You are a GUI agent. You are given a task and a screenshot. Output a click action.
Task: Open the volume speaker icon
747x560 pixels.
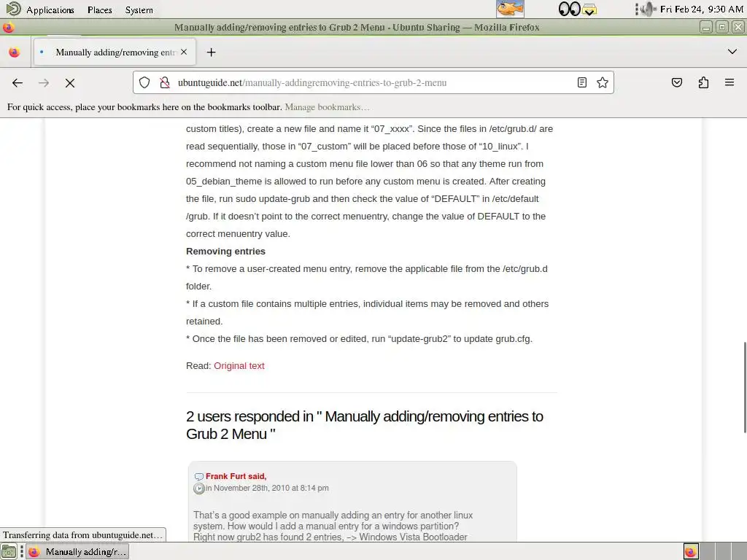tap(647, 9)
